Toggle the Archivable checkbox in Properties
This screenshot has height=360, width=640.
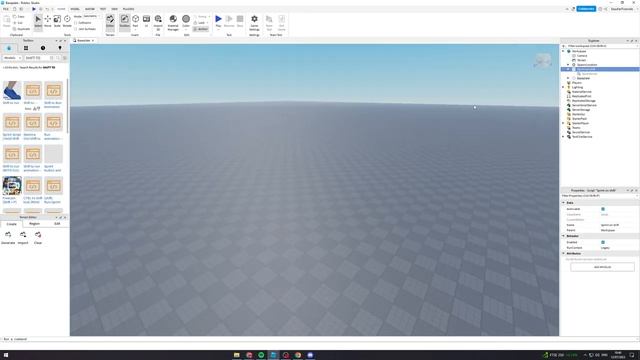[603, 209]
